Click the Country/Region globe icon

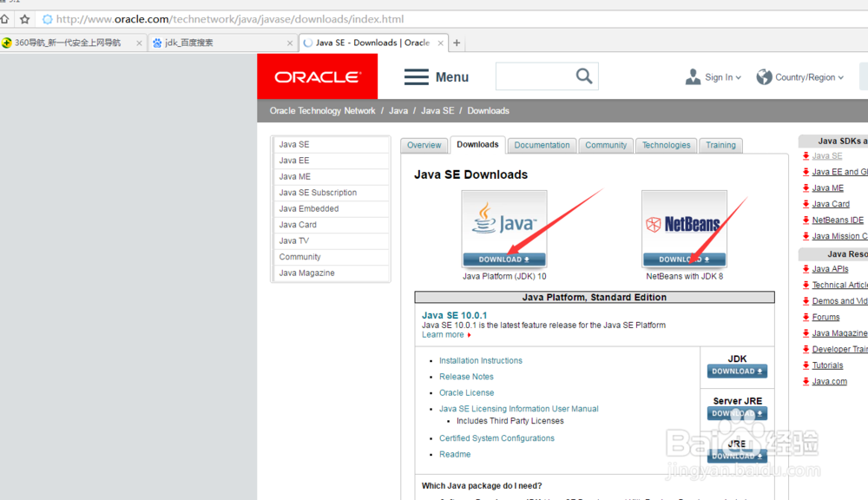click(x=764, y=77)
